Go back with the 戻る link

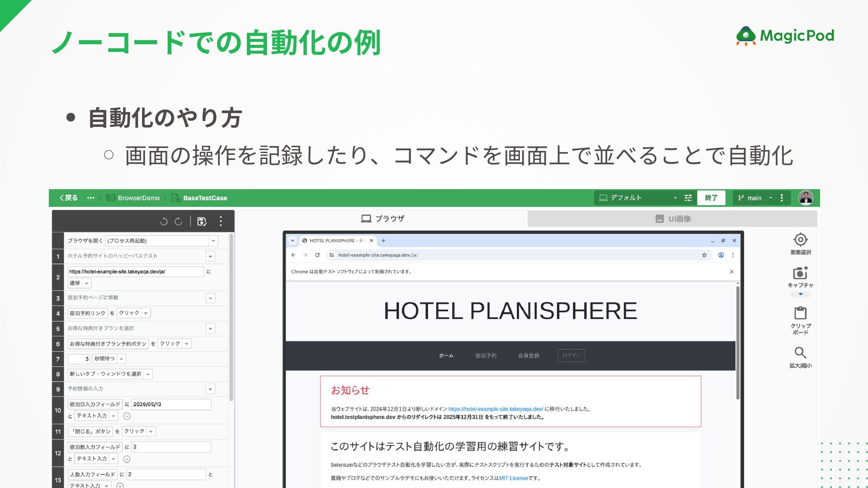pos(69,198)
